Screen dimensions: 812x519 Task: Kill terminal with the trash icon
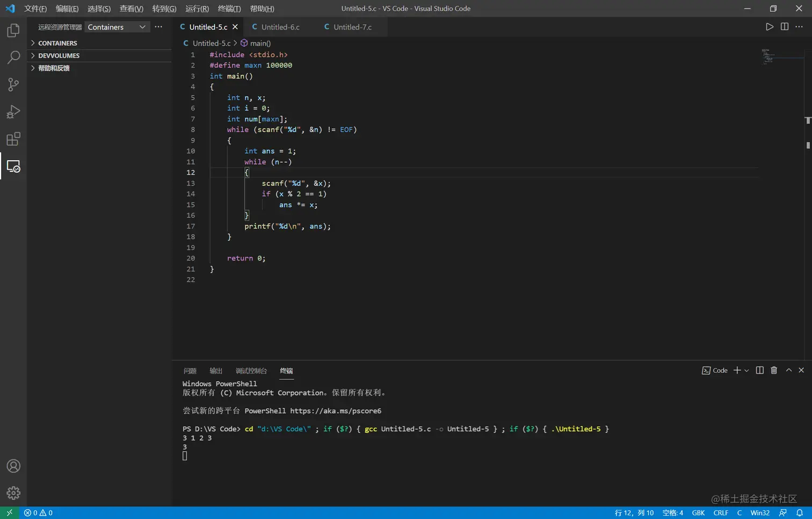click(x=774, y=370)
